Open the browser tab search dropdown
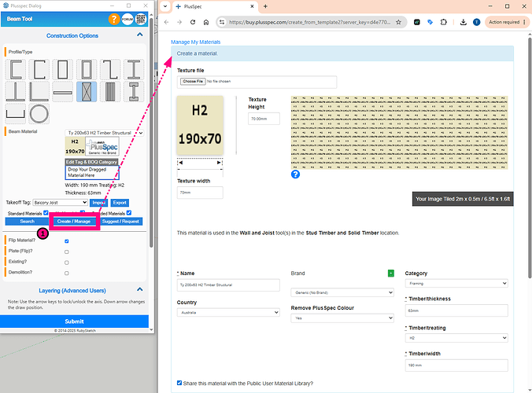 tap(165, 6)
